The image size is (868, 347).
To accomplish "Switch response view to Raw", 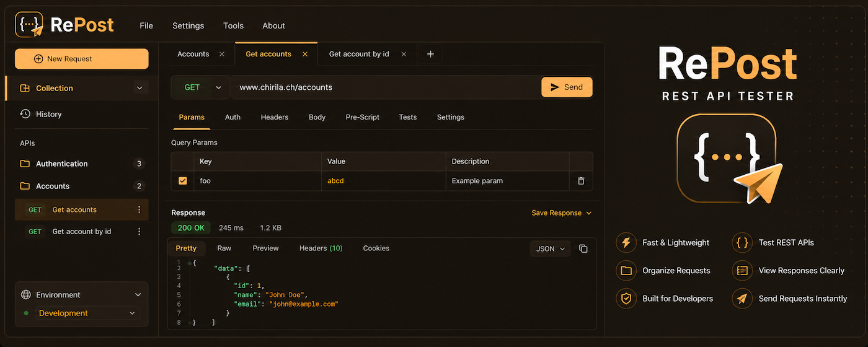I will 224,248.
